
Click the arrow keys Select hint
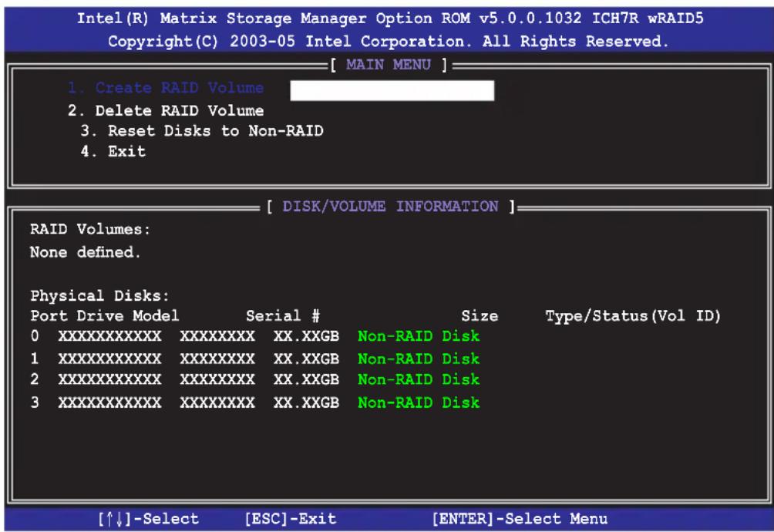click(148, 519)
